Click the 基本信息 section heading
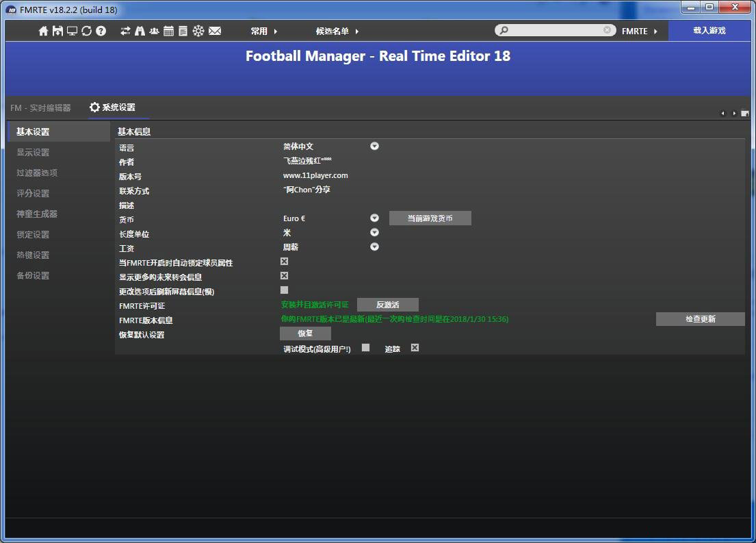Viewport: 756px width, 543px height. [x=134, y=131]
